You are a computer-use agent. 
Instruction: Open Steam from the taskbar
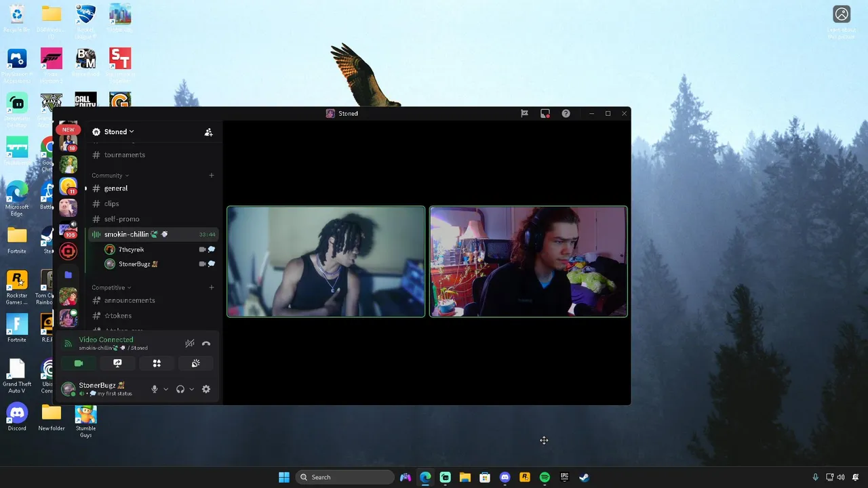(x=584, y=477)
